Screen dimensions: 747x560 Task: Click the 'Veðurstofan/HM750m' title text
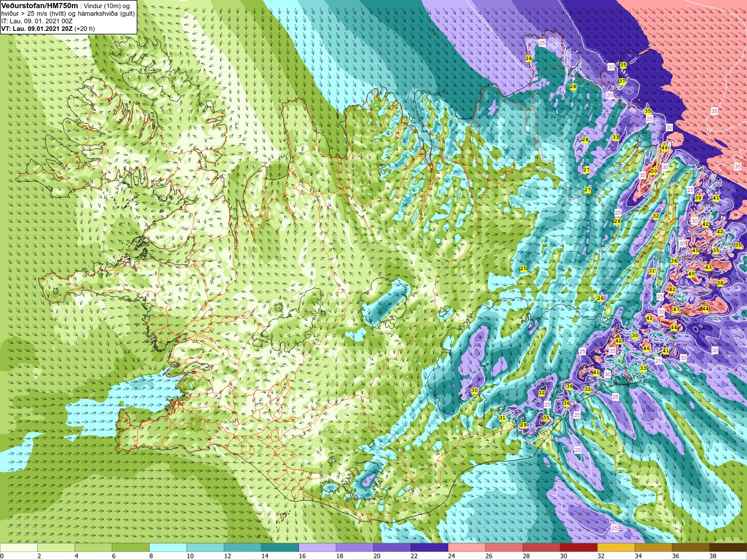(39, 5)
